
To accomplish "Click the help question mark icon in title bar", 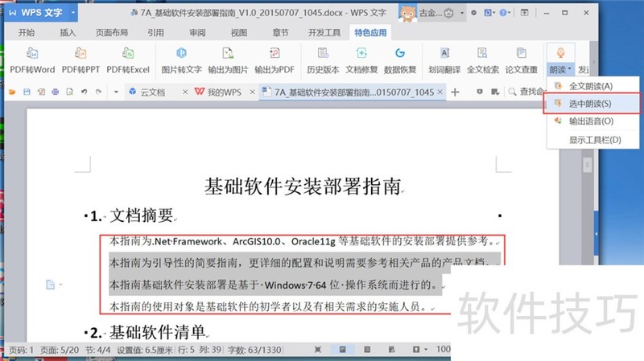I will coord(502,13).
